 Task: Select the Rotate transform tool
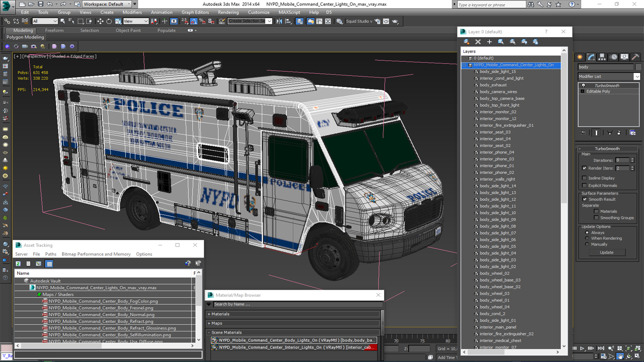[x=109, y=21]
